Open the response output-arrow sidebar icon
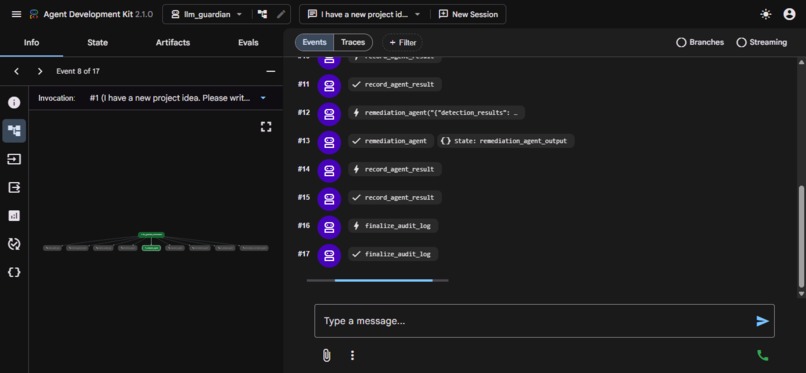The height and width of the screenshot is (373, 806). (14, 188)
